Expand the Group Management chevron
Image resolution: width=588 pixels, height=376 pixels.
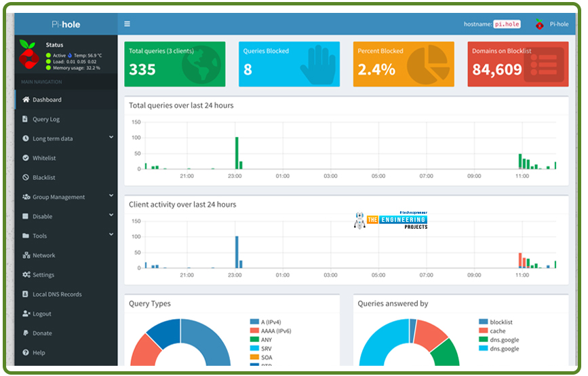tap(111, 195)
